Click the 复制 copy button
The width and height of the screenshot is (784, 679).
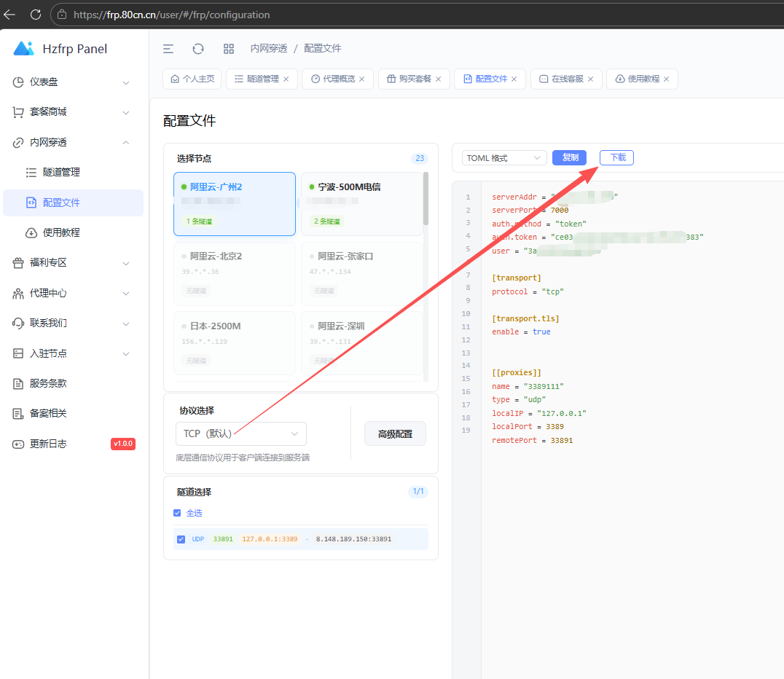click(570, 157)
